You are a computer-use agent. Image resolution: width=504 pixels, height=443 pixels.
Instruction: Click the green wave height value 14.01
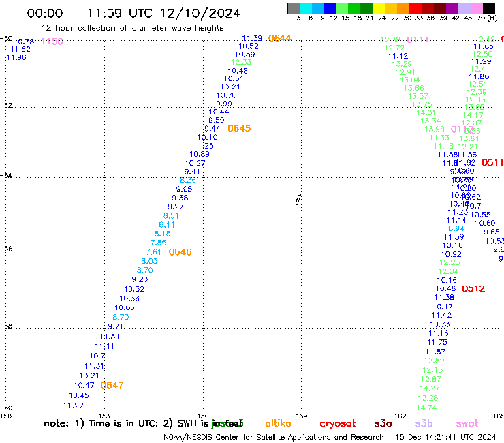(426, 112)
